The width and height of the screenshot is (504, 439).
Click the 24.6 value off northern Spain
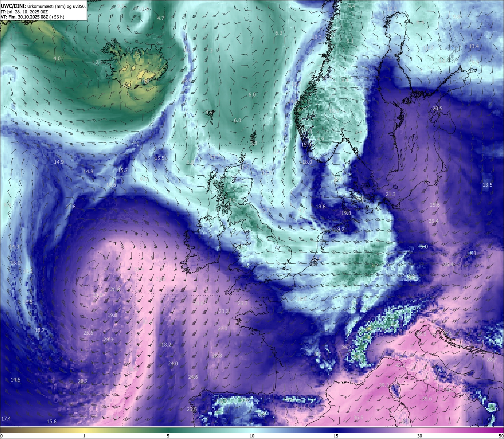pyautogui.click(x=193, y=377)
